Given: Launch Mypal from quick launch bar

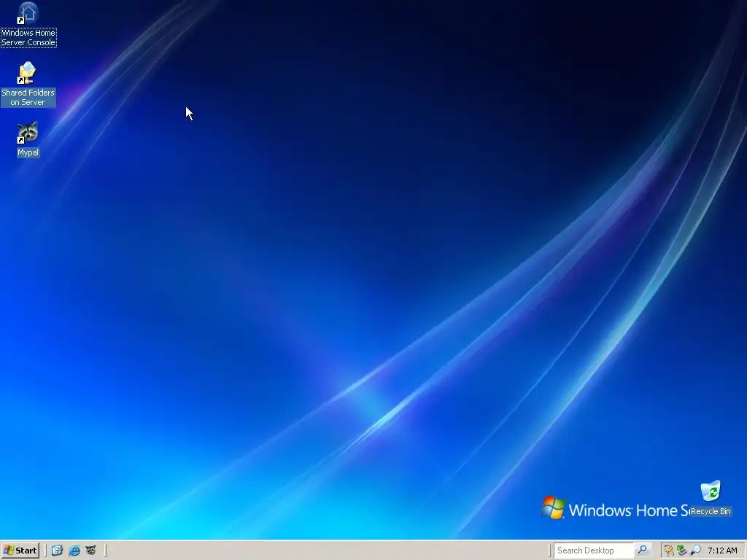Looking at the screenshot, I should coord(91,551).
